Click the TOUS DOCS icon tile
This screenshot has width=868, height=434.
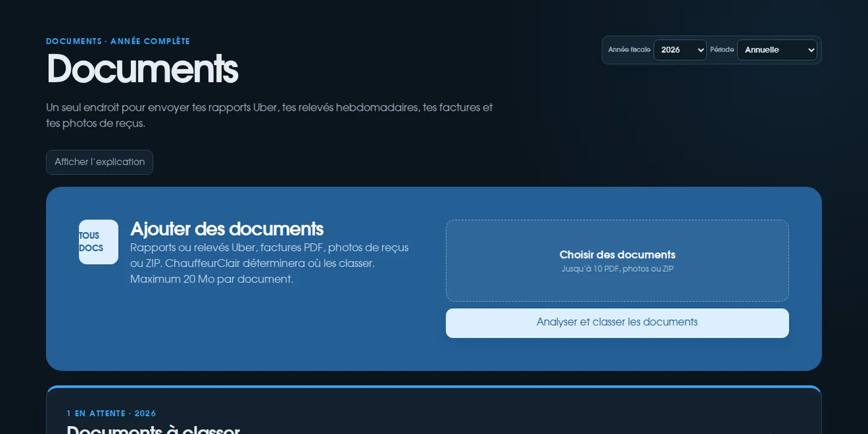98,242
